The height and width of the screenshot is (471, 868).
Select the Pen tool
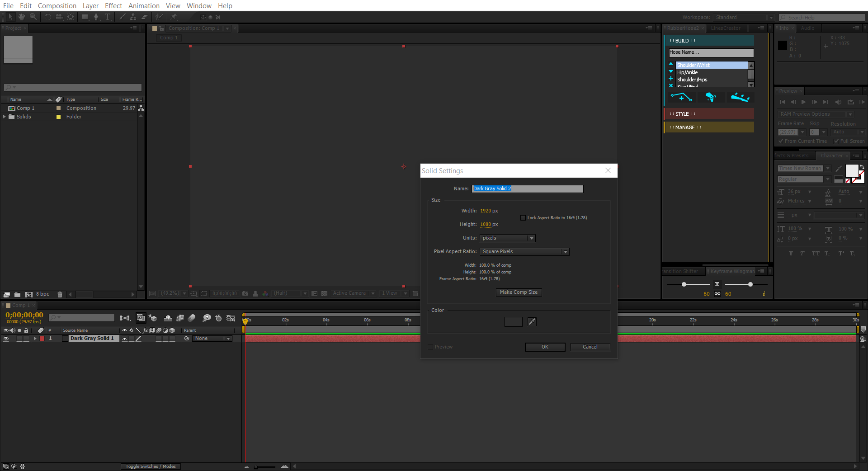(x=96, y=17)
